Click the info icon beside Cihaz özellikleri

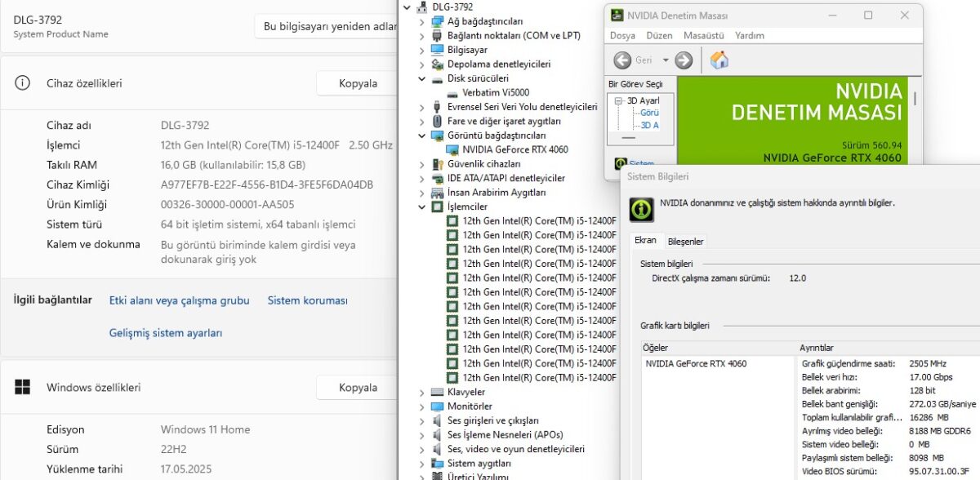coord(22,82)
